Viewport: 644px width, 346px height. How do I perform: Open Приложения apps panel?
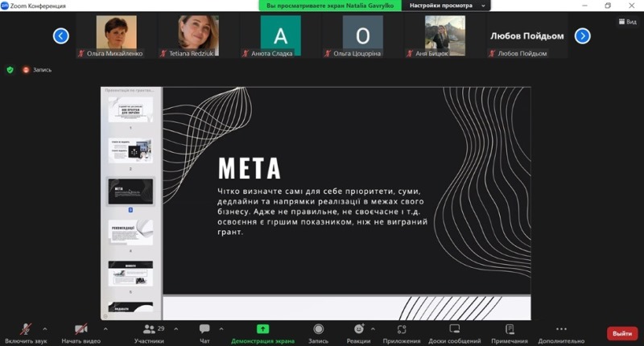pos(402,334)
